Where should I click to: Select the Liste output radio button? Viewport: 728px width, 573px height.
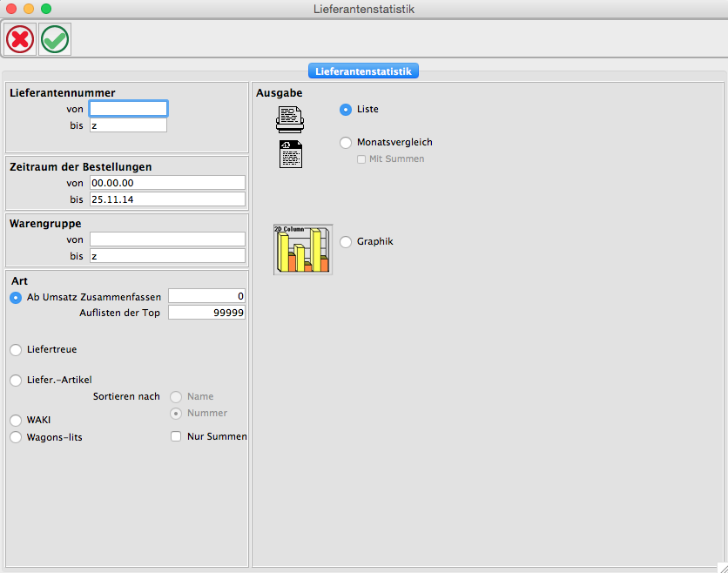click(346, 110)
